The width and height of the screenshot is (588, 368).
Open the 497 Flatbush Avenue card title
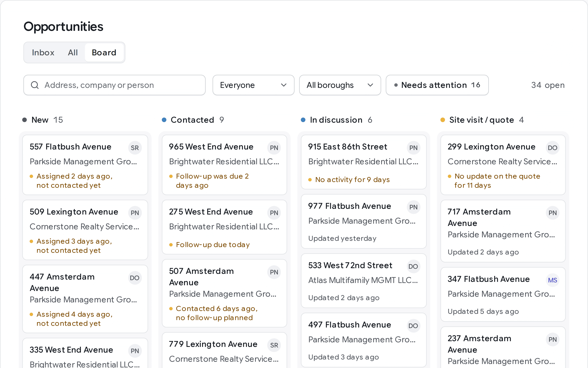pos(350,325)
